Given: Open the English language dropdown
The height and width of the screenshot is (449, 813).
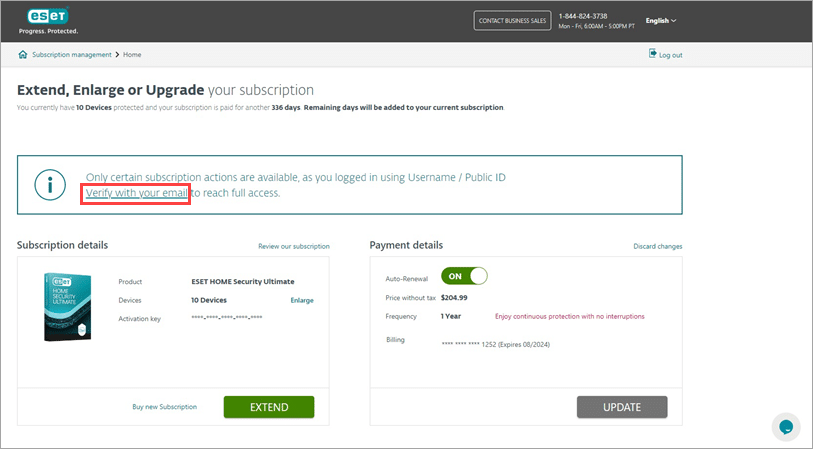Looking at the screenshot, I should point(660,20).
